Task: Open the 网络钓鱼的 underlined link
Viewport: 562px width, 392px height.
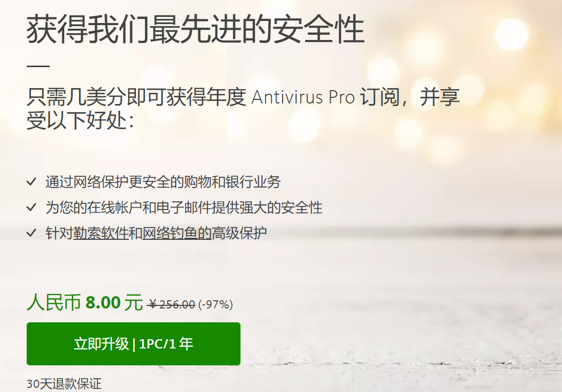Action: [177, 233]
